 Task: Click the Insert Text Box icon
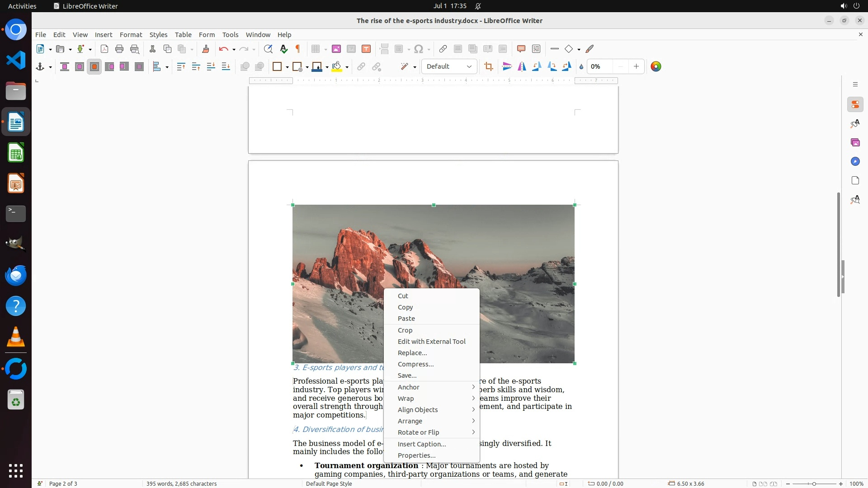(366, 49)
